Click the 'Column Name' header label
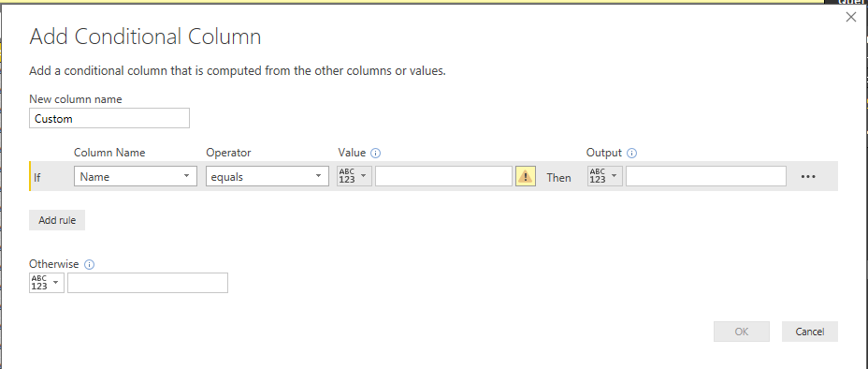 (109, 153)
